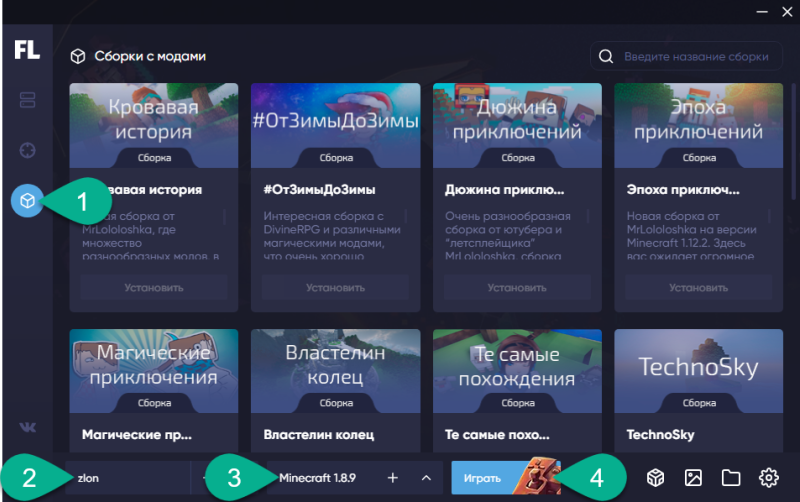800x502 pixels.
Task: Click the Сборки с модами heading
Action: point(150,56)
